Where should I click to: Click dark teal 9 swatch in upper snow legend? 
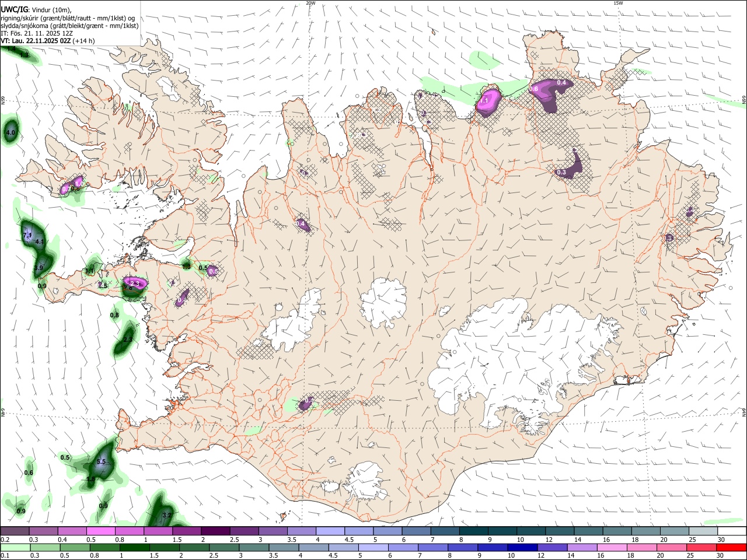502,531
